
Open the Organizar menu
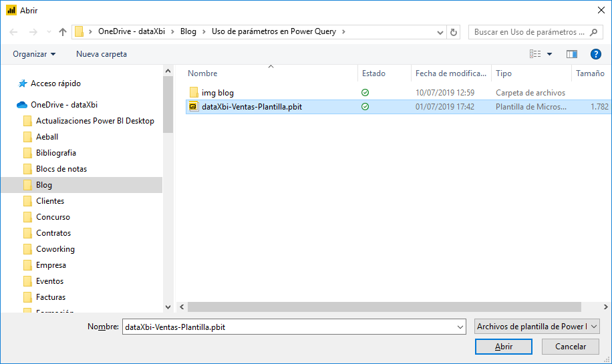coord(34,54)
